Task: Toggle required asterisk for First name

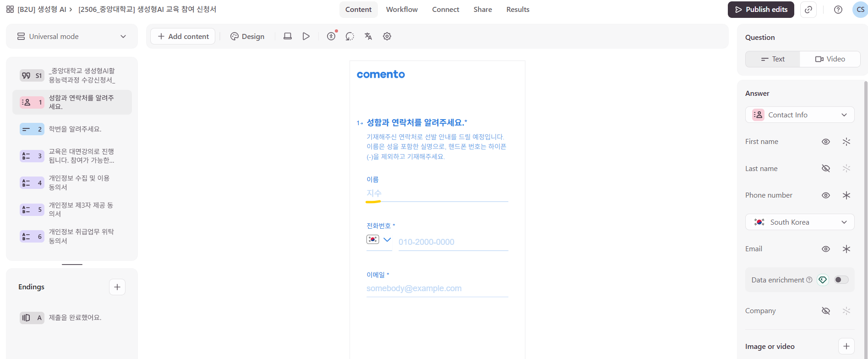Action: click(x=846, y=142)
